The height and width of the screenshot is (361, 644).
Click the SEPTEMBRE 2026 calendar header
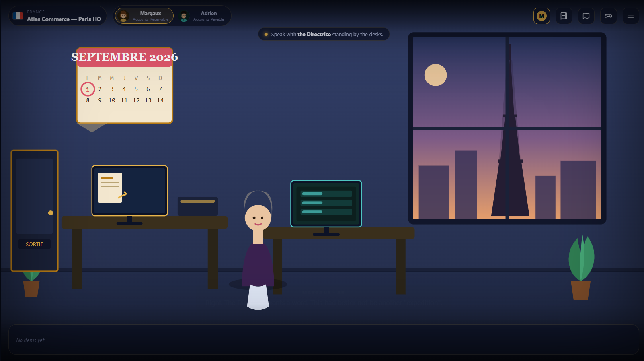125,57
